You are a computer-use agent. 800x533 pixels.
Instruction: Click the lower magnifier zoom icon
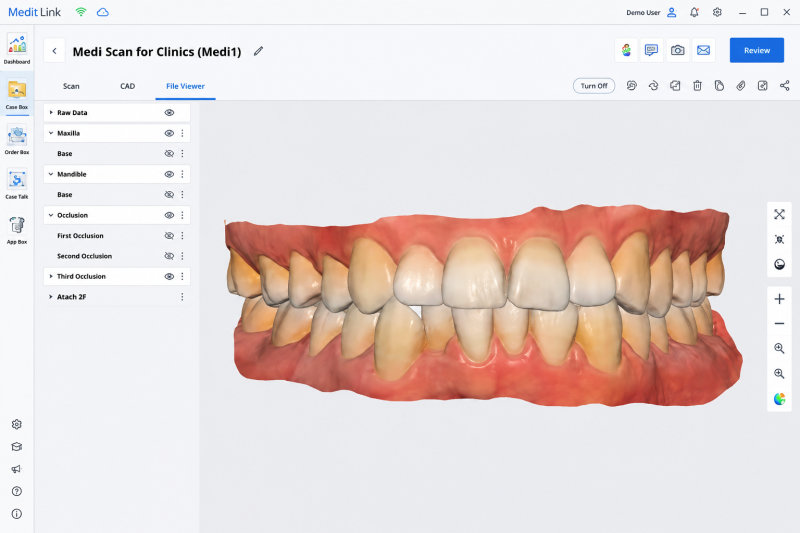[x=779, y=373]
